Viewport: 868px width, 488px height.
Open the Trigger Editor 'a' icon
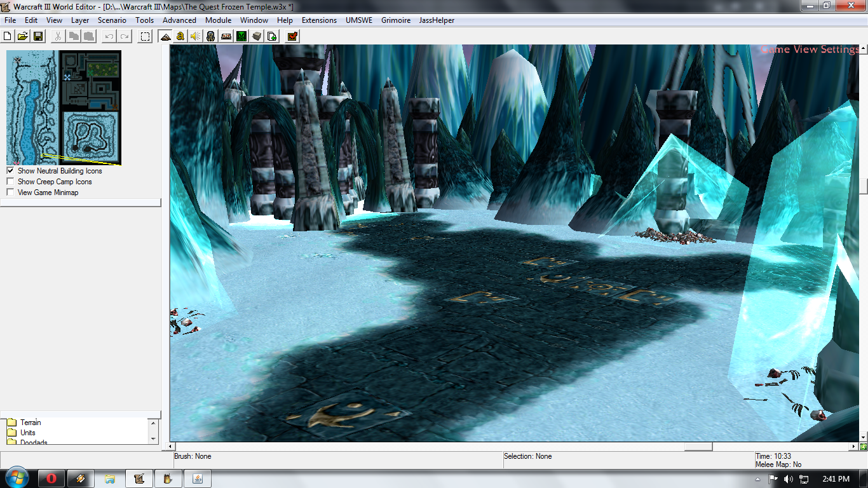(x=180, y=36)
